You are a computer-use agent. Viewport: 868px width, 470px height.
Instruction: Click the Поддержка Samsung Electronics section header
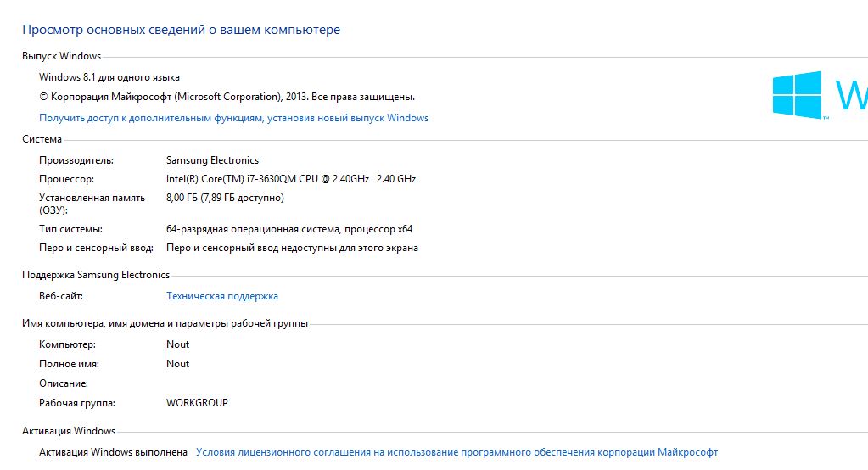coord(96,275)
